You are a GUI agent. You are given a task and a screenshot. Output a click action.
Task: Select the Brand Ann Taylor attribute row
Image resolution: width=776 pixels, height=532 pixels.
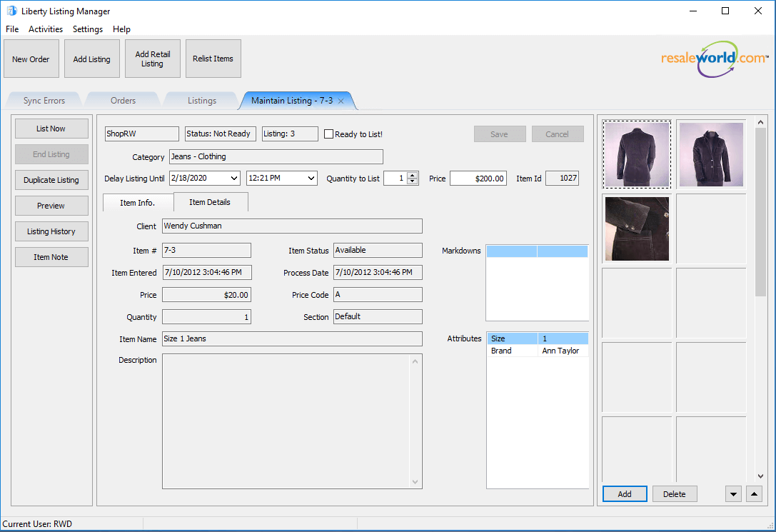coord(538,351)
